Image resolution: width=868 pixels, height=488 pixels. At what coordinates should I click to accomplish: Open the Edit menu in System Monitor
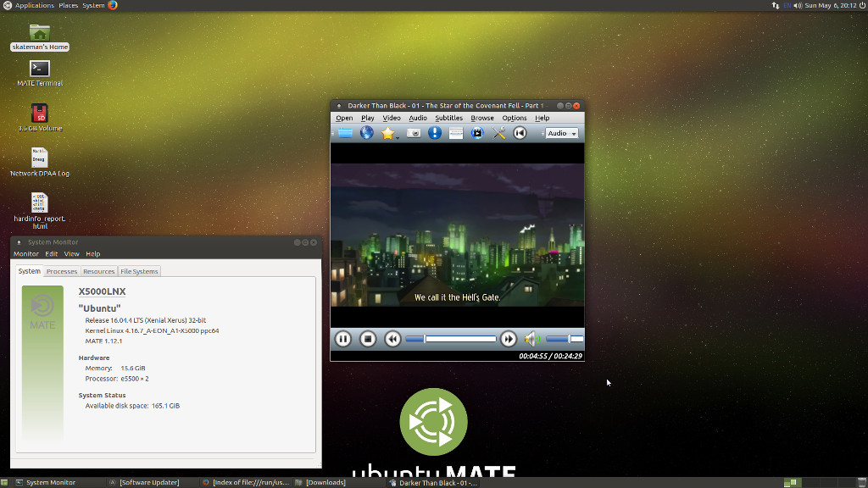click(52, 254)
